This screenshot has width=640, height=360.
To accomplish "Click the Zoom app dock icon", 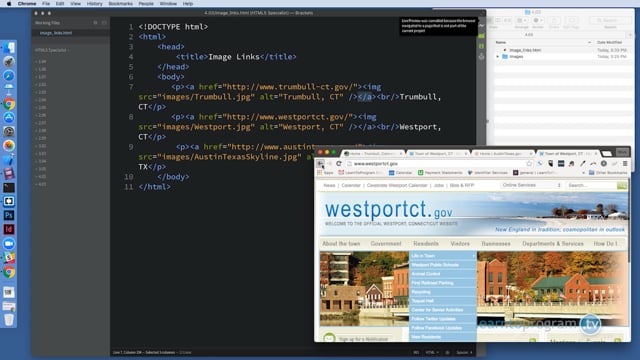I will pyautogui.click(x=9, y=244).
